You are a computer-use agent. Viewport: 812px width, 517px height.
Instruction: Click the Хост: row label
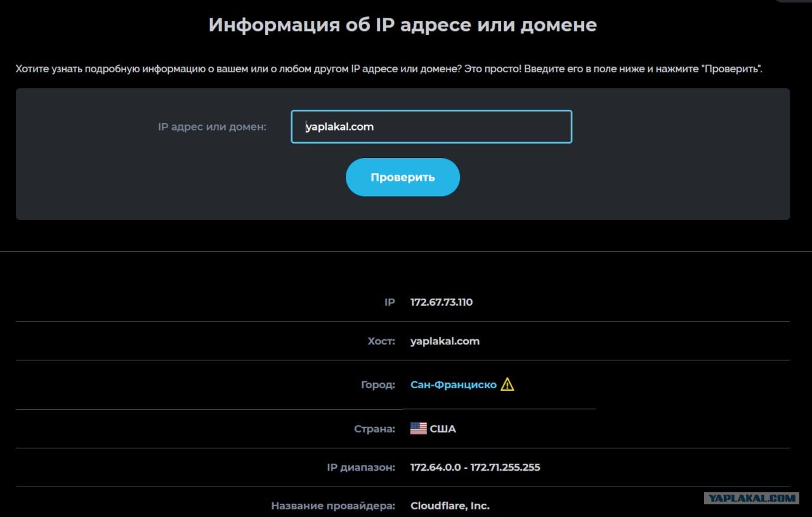pyautogui.click(x=381, y=341)
